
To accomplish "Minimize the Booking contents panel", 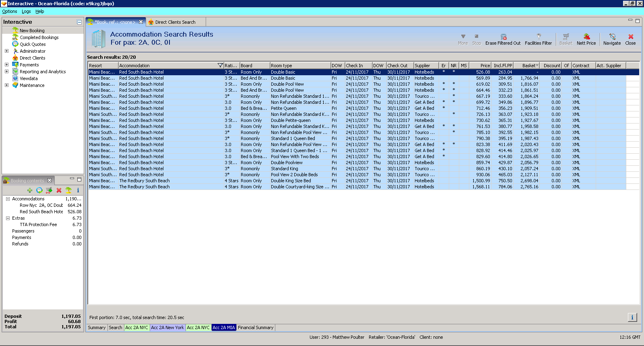I will (72, 179).
